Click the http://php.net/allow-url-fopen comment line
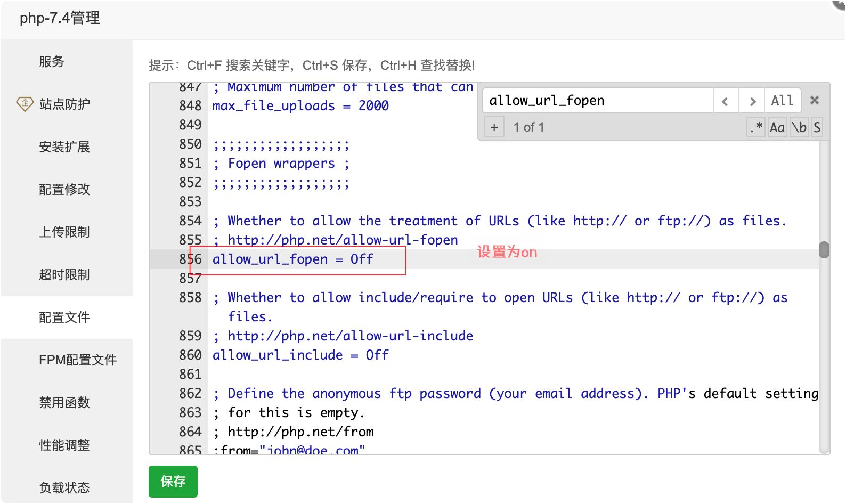Image resolution: width=846 pixels, height=504 pixels. [335, 240]
